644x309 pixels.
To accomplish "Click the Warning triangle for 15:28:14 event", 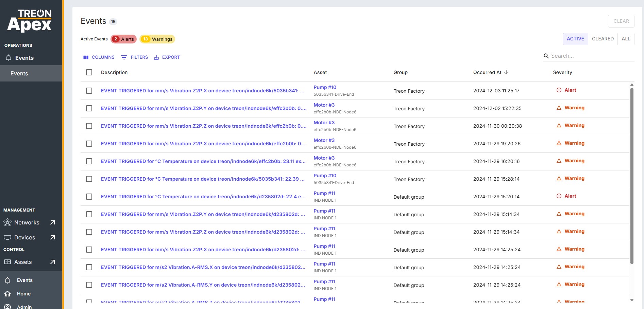I will pos(559,179).
